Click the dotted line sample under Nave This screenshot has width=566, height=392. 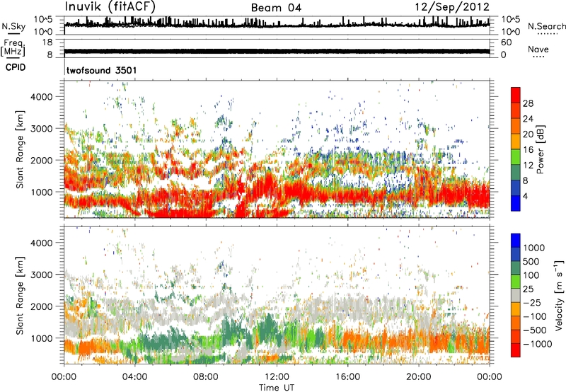tap(538, 57)
